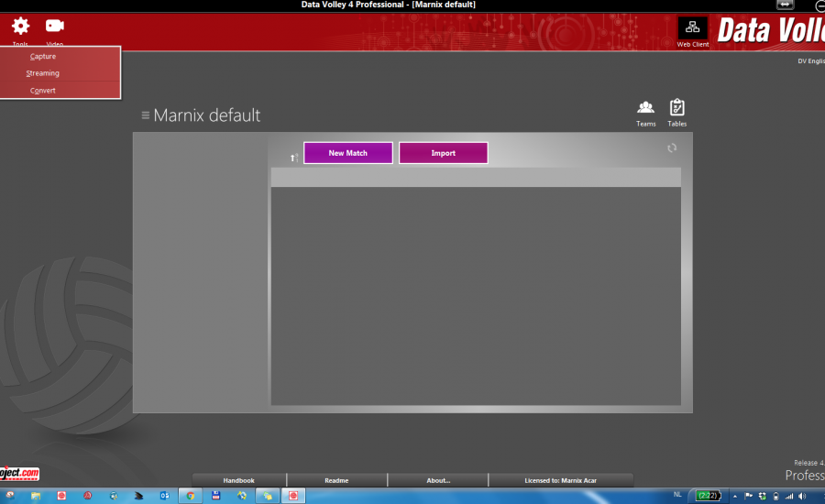Click the About... button
This screenshot has height=504, width=825.
point(438,480)
